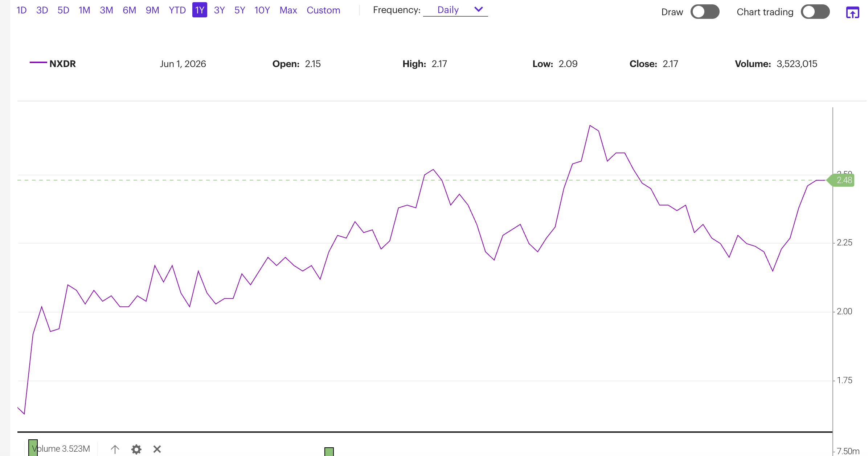Image resolution: width=868 pixels, height=456 pixels.
Task: Enable the Chart trading switch
Action: 815,12
